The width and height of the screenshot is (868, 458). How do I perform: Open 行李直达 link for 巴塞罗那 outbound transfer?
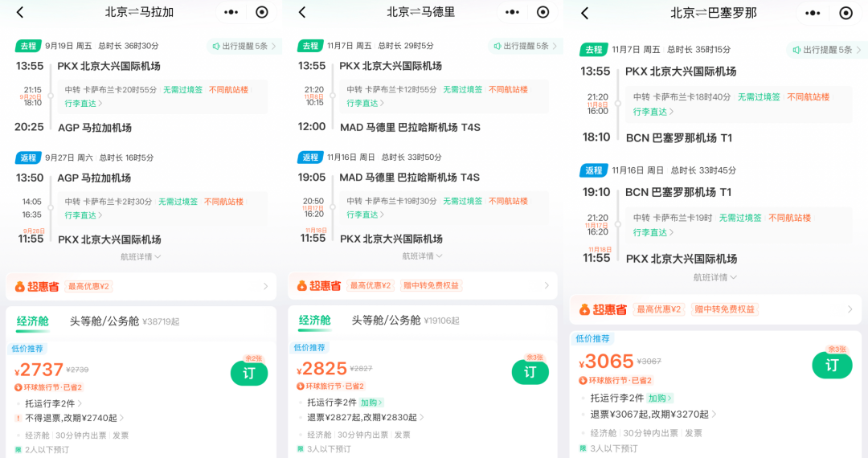(x=653, y=112)
